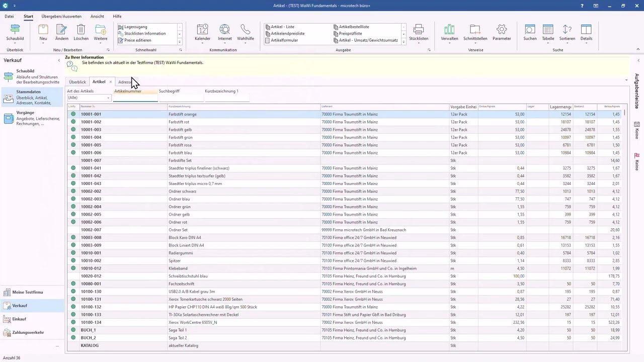This screenshot has height=362, width=644.
Task: Open the tab list dropdown arrow
Action: (x=626, y=80)
